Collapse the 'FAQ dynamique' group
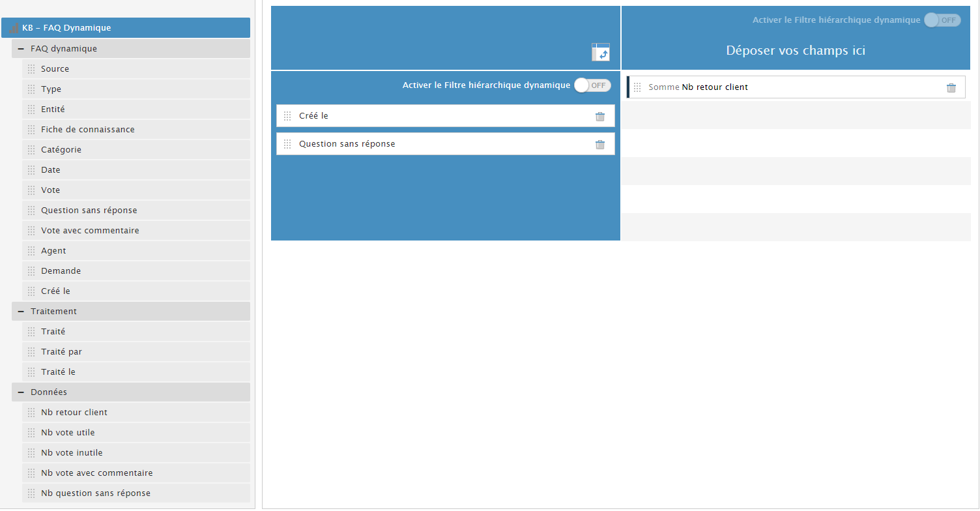Screen dimensions: 980x511 click(x=21, y=49)
